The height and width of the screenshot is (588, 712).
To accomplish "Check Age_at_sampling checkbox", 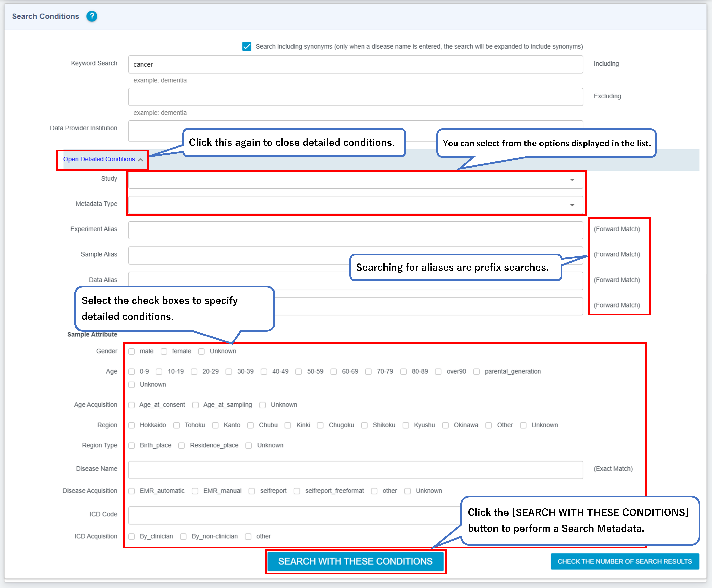I will point(195,405).
